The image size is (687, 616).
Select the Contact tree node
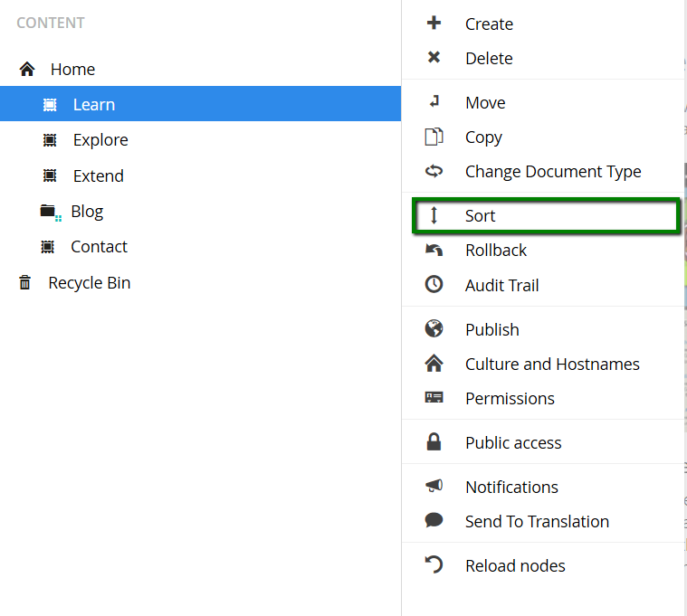pyautogui.click(x=99, y=247)
